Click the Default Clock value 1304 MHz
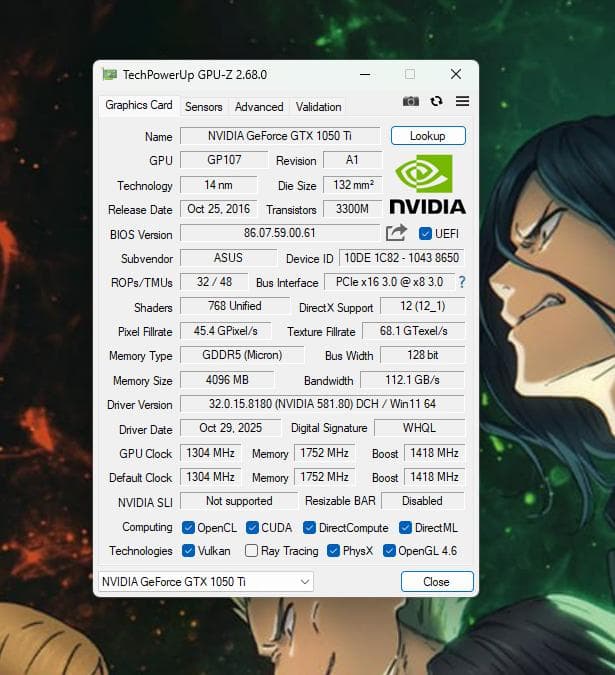The width and height of the screenshot is (615, 675). [210, 477]
